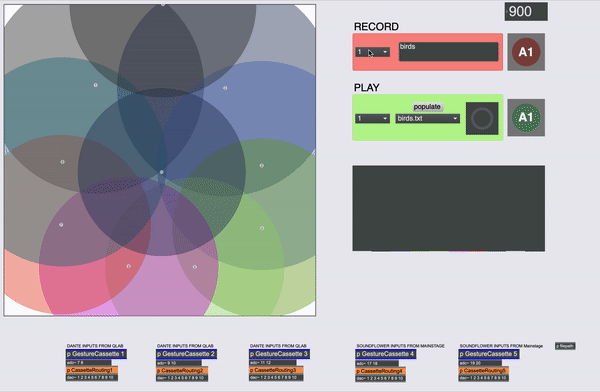The width and height of the screenshot is (600, 392).
Task: Open the p GestureCassette 3 subpatcher
Action: tap(279, 354)
